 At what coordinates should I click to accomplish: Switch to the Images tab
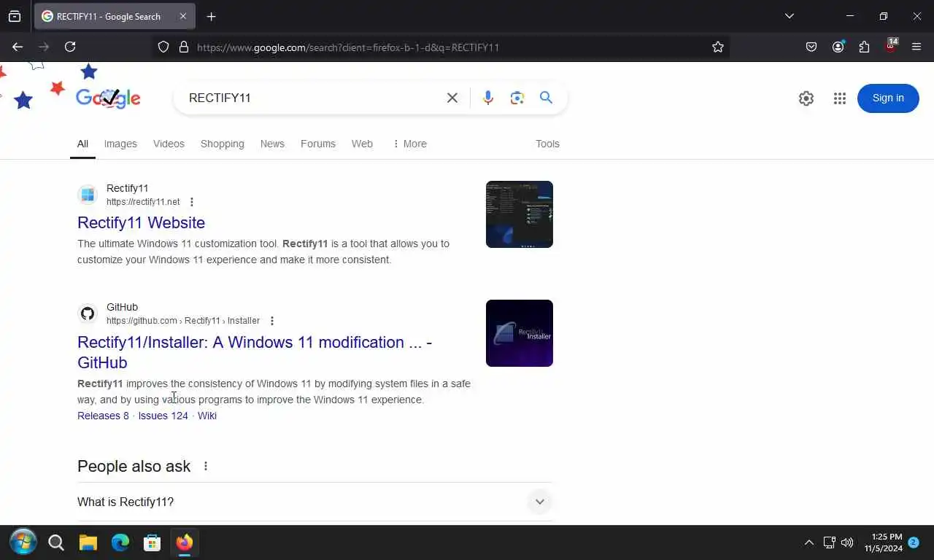(x=120, y=144)
